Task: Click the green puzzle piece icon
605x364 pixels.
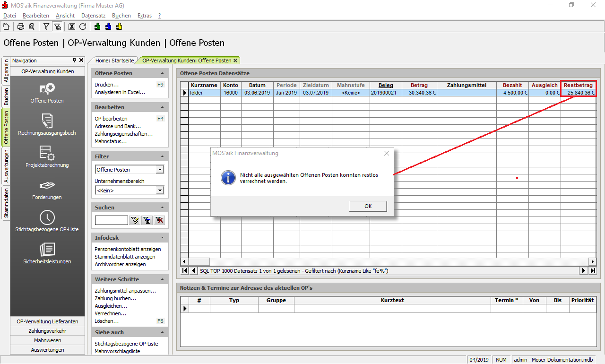Action: [97, 26]
